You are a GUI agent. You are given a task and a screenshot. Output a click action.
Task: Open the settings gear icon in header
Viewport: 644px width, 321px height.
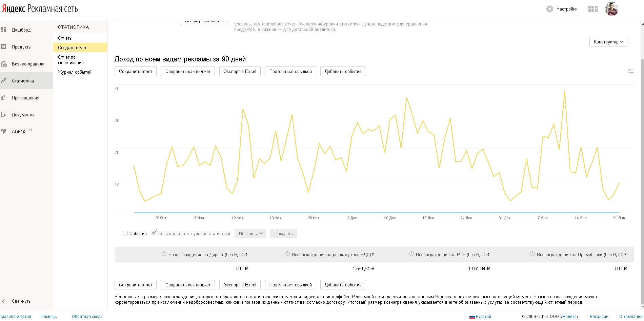[x=550, y=9]
